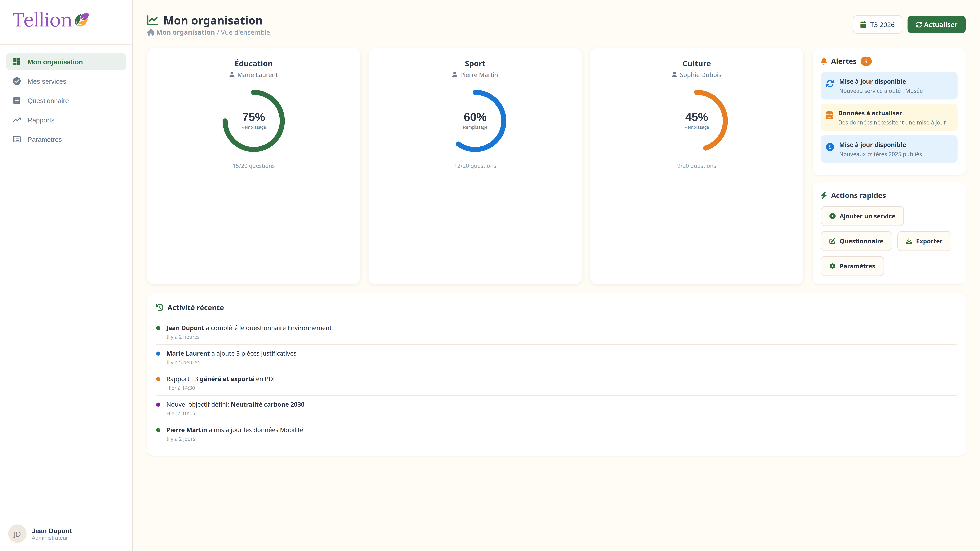Image resolution: width=980 pixels, height=551 pixels.
Task: Open the Questionnaire sidebar item
Action: tap(66, 100)
